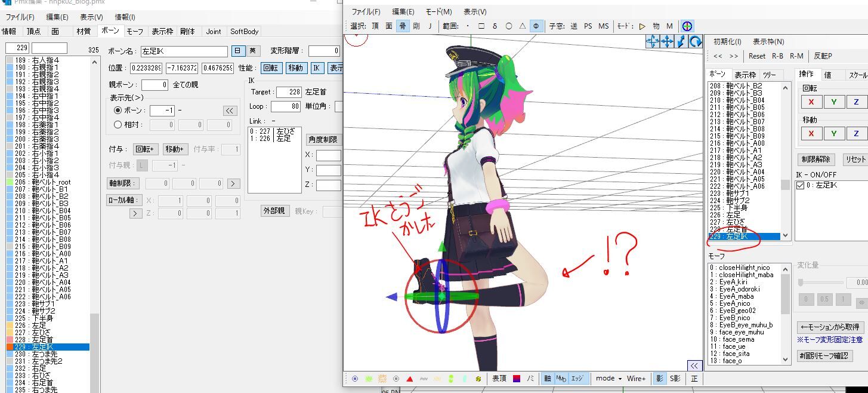Viewport: 868px width, 393px height.
Task: Click the first circle icon in bottom toolbar
Action: click(x=355, y=379)
